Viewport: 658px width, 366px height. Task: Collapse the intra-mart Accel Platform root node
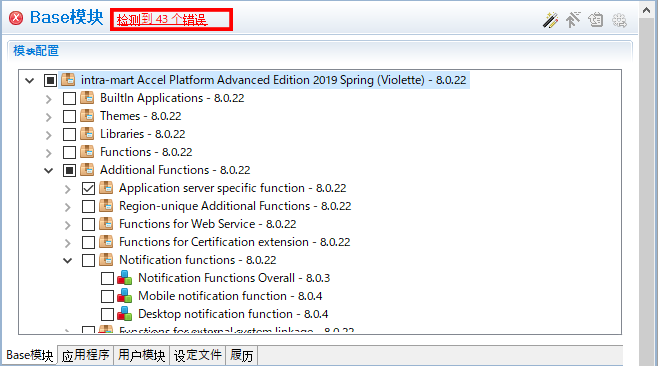coord(29,80)
